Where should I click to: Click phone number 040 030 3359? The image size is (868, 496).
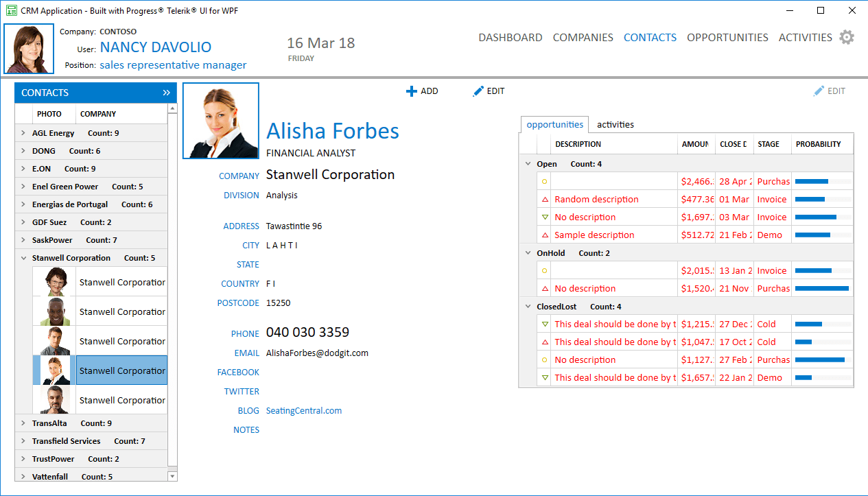click(x=307, y=333)
